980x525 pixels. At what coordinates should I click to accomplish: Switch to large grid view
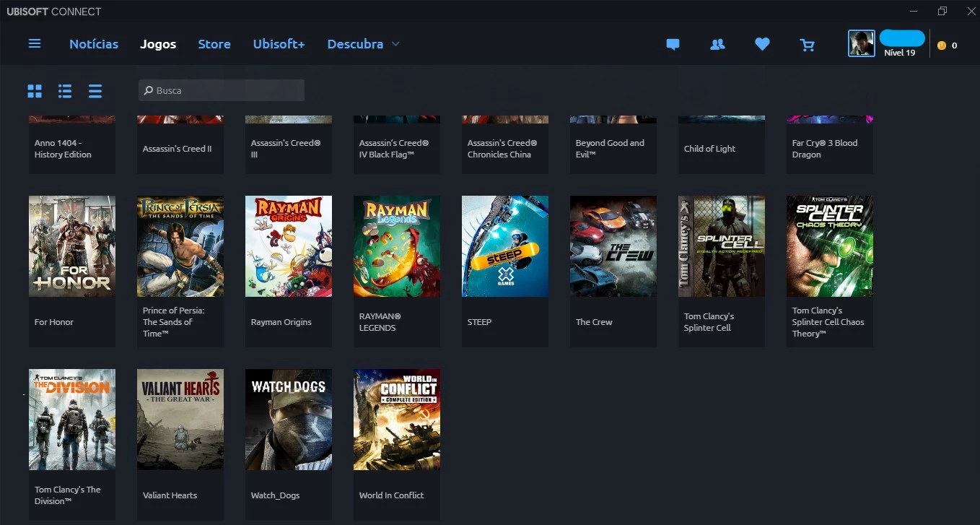click(x=35, y=91)
